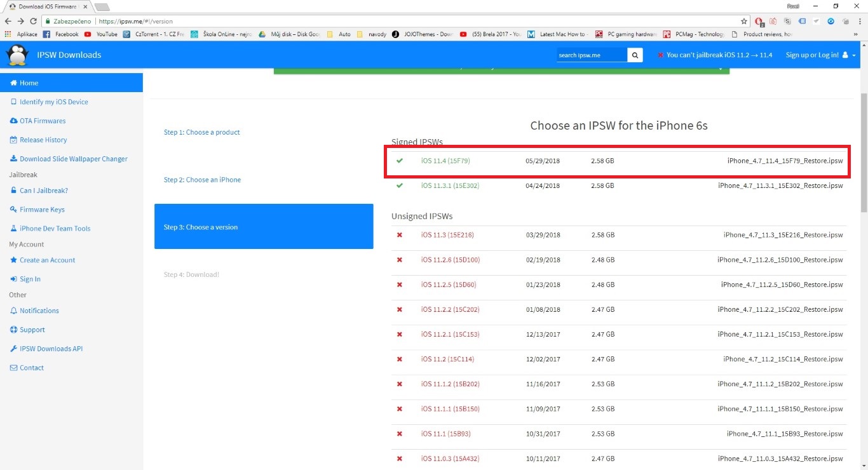Bookmark this page with the star icon
This screenshot has height=470, width=868.
pyautogui.click(x=744, y=21)
